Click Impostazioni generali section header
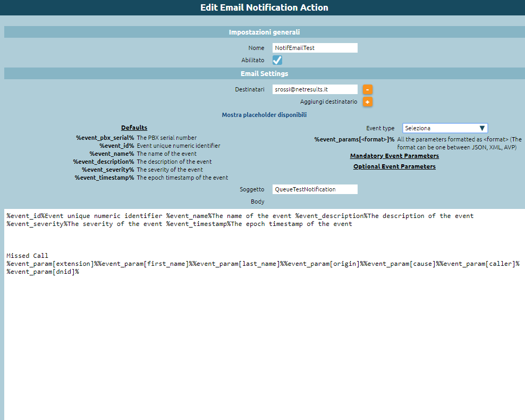The width and height of the screenshot is (525, 420). coord(264,32)
